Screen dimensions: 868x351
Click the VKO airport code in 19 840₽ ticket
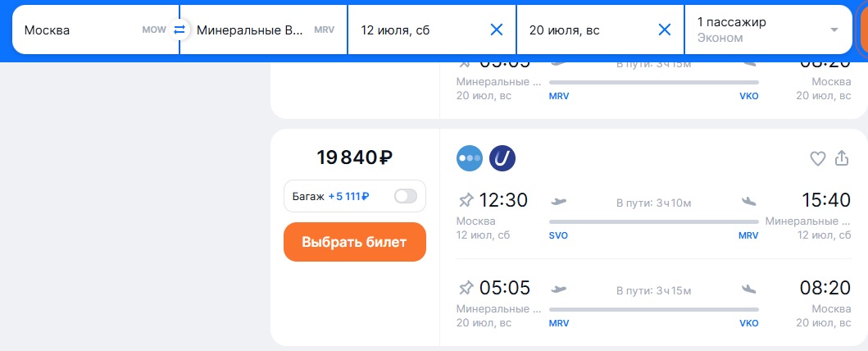(x=749, y=323)
